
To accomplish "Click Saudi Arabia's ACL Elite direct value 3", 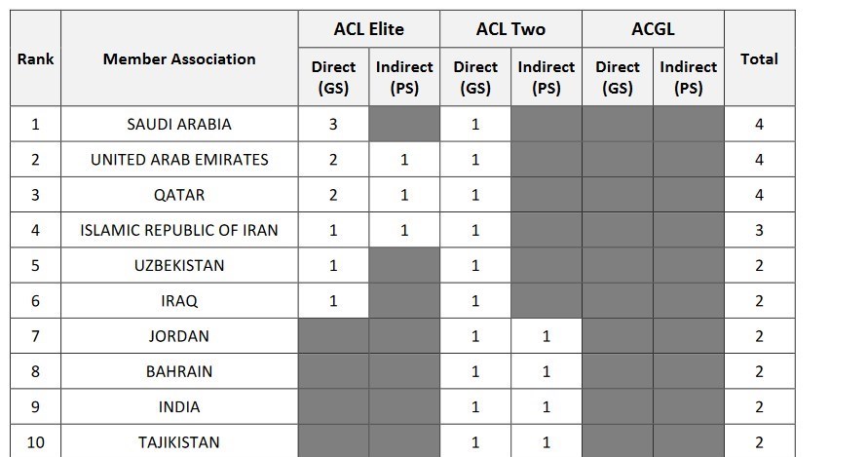I will click(x=333, y=125).
